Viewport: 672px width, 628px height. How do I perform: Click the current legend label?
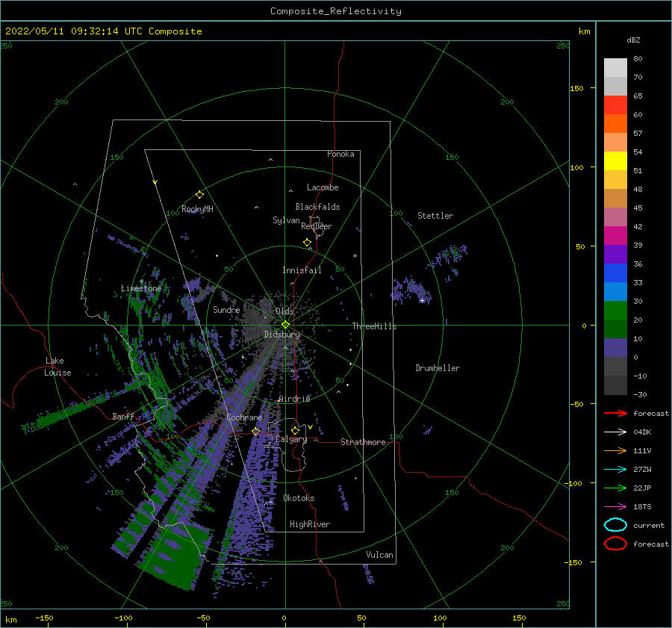(649, 525)
